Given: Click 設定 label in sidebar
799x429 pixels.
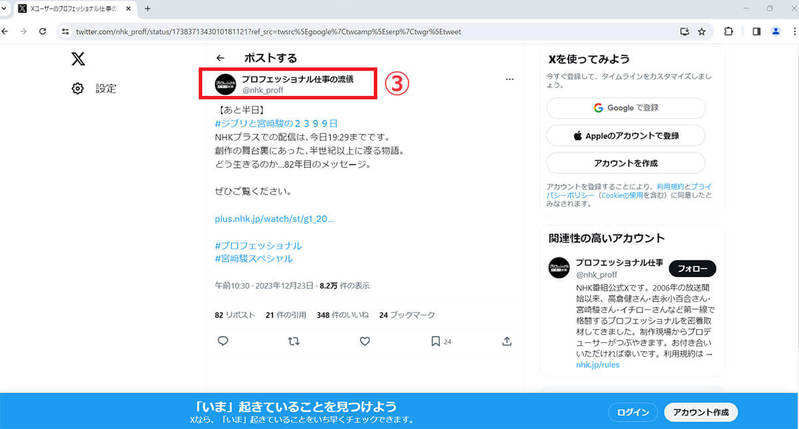Looking at the screenshot, I should [x=106, y=89].
